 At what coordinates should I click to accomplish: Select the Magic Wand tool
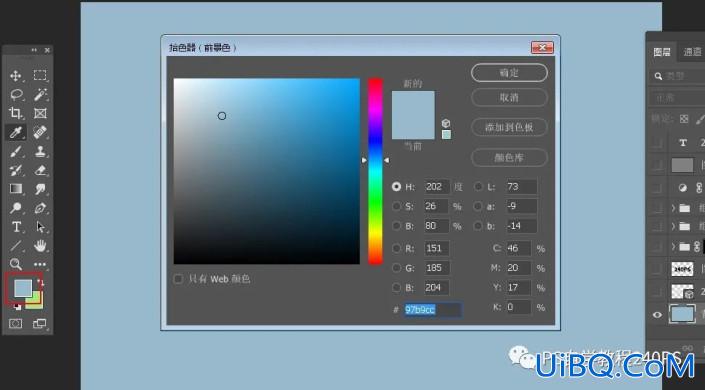[x=40, y=94]
